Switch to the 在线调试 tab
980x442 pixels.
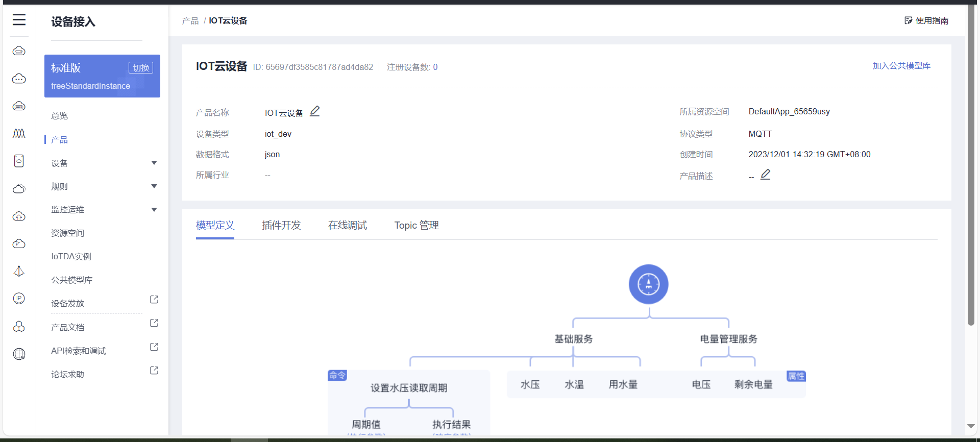point(347,225)
